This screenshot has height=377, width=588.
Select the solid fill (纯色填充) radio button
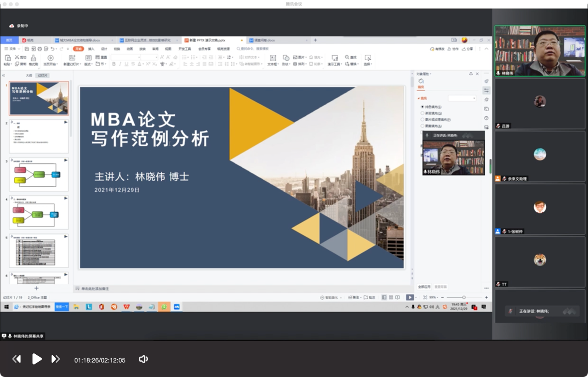[423, 107]
